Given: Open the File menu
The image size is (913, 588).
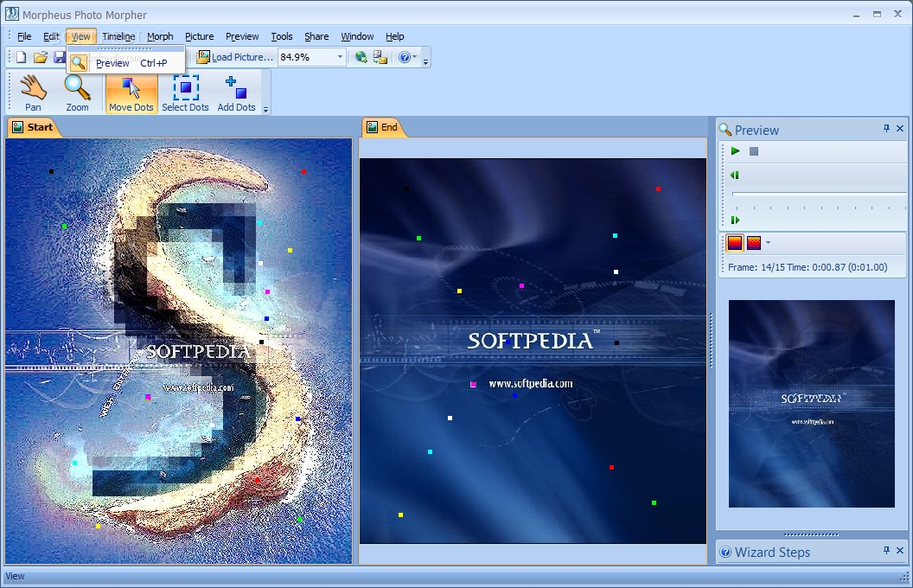Looking at the screenshot, I should tap(24, 36).
